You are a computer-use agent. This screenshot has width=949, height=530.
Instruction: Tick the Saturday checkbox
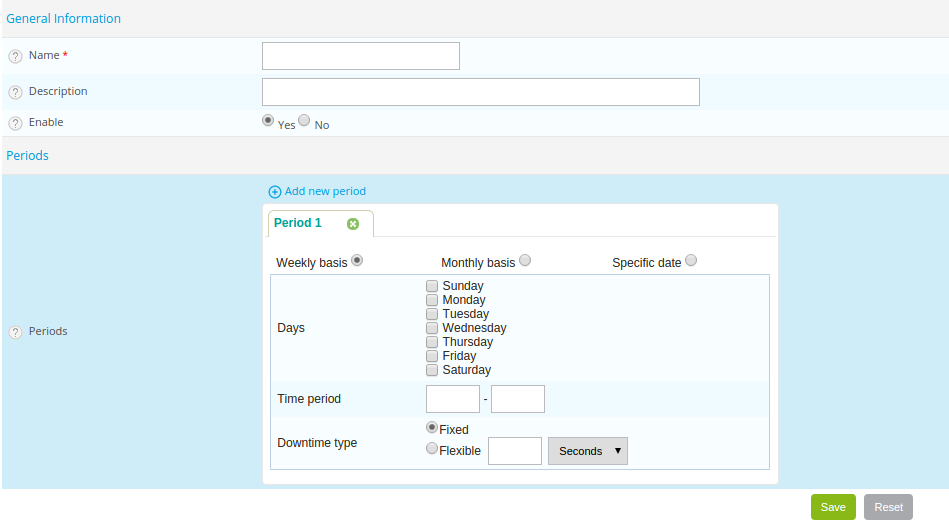coord(432,370)
